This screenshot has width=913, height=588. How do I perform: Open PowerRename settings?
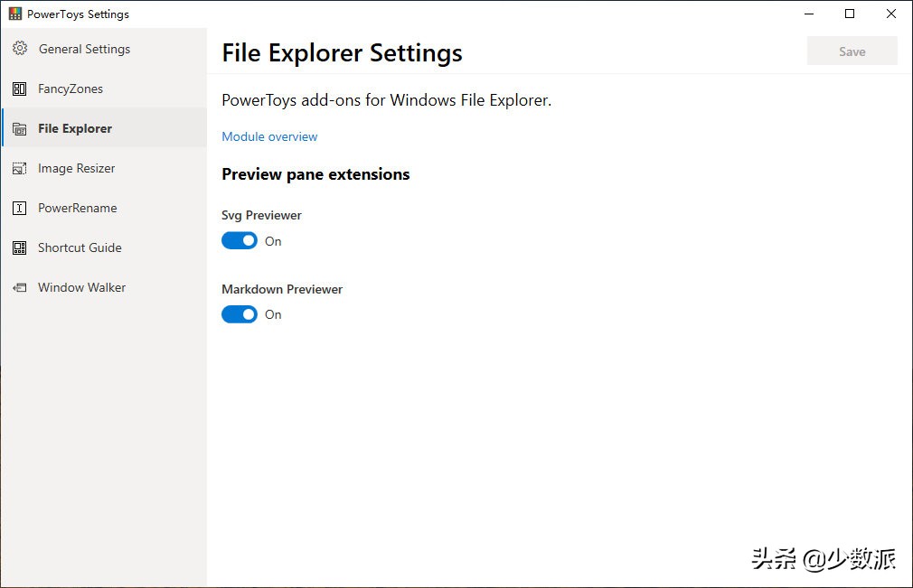[x=105, y=209]
